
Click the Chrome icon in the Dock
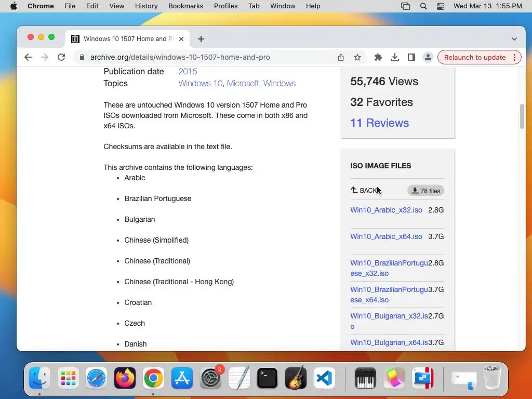pos(153,378)
